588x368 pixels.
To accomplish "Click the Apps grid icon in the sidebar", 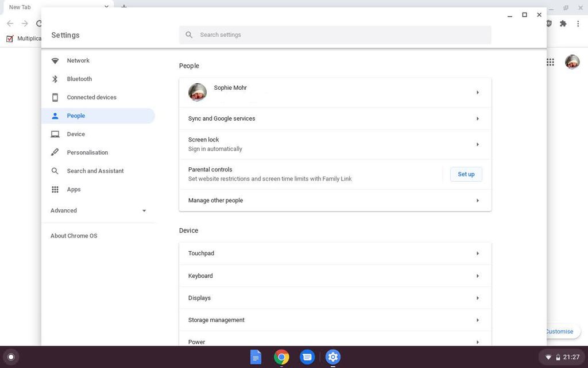I will [x=55, y=189].
